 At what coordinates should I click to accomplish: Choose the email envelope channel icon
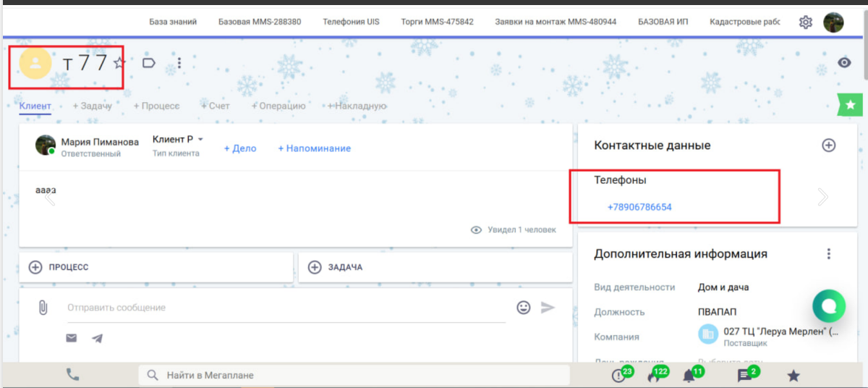coord(72,338)
